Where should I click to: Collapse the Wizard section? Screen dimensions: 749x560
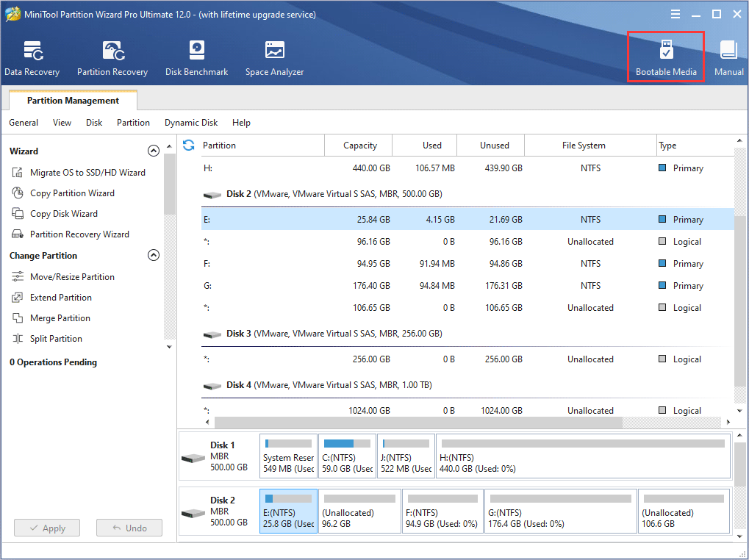[x=154, y=151]
